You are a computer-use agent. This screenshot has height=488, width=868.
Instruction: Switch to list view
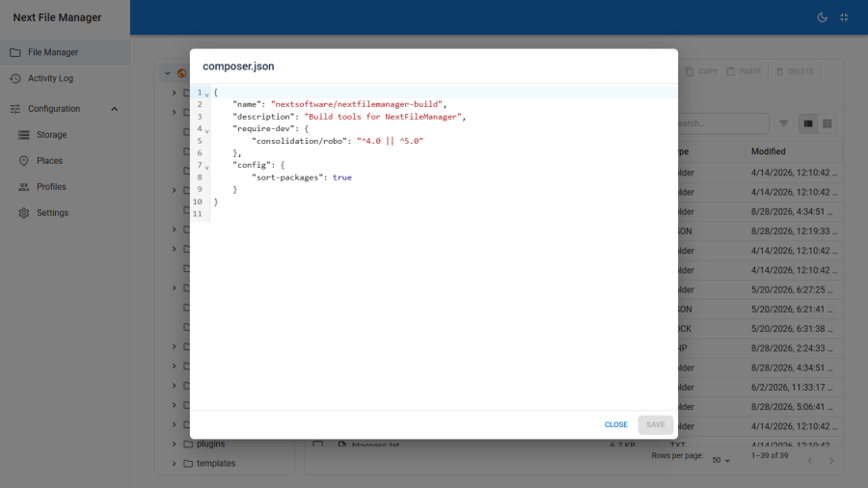tap(808, 123)
